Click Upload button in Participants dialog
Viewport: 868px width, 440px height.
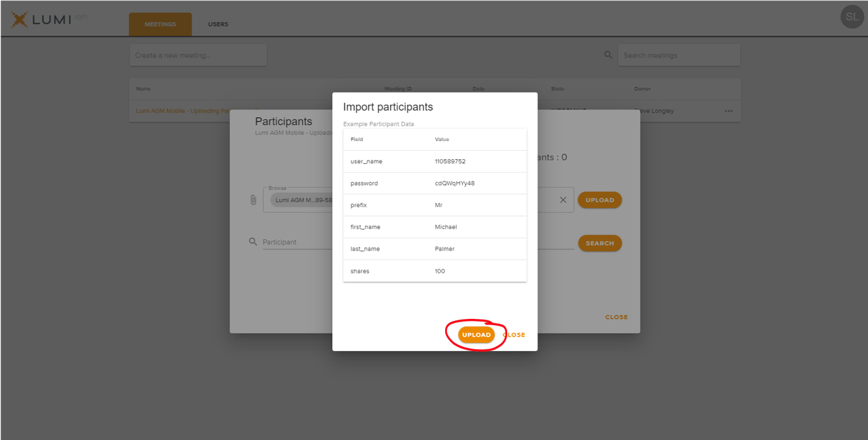point(600,200)
